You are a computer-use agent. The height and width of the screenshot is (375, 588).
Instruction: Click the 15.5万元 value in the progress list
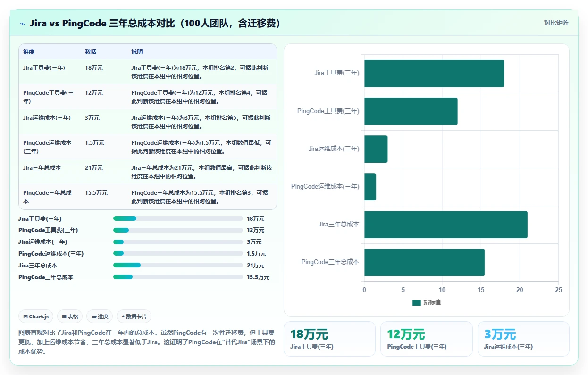coord(258,277)
